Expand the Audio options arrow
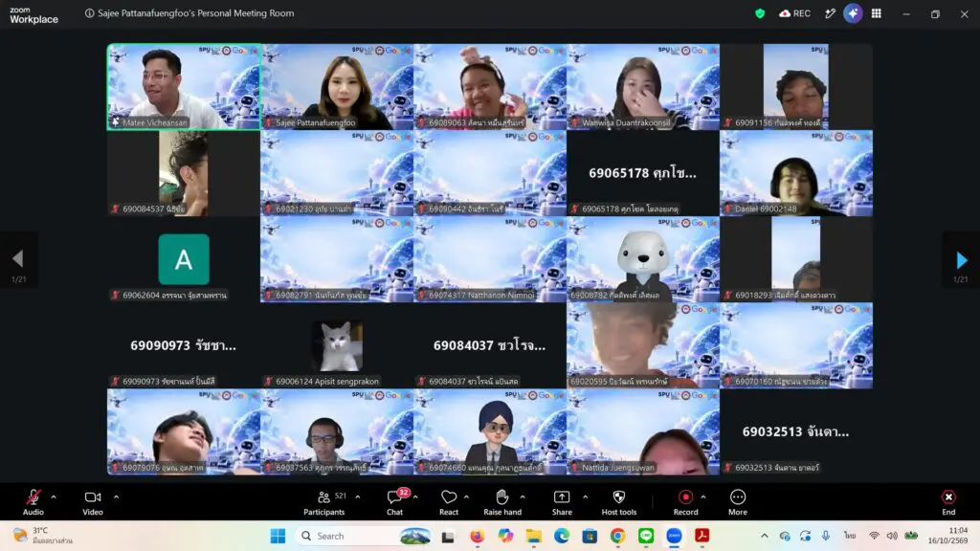The image size is (980, 551). [54, 497]
